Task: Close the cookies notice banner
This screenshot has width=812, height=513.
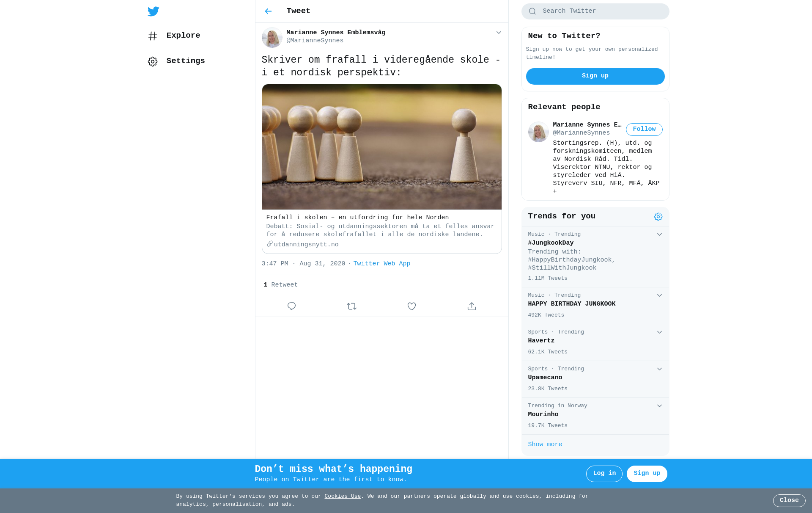Action: click(789, 500)
